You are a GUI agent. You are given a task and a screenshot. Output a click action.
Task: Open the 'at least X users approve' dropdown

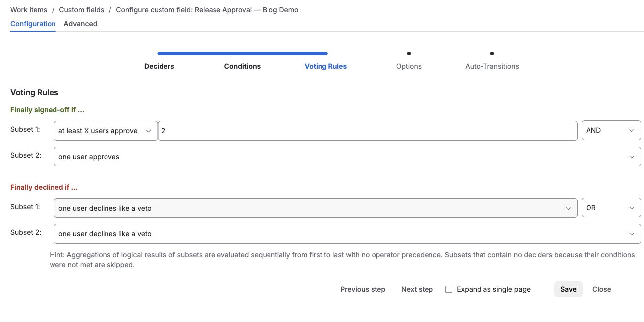tap(106, 131)
